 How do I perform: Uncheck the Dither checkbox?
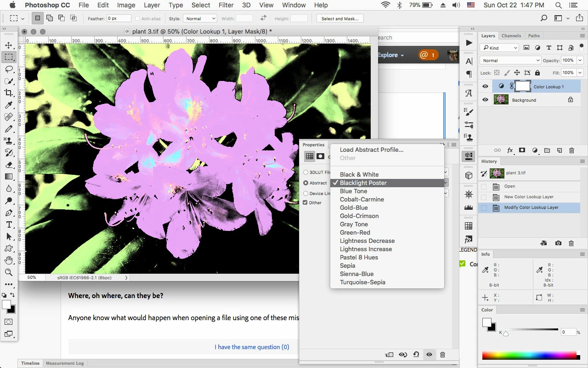(305, 202)
